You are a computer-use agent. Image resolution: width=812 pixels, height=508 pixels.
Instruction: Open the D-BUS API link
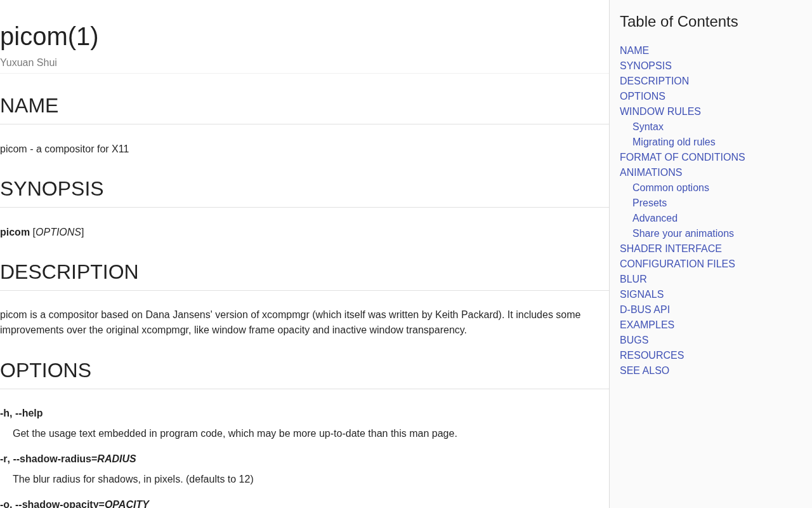pos(645,310)
